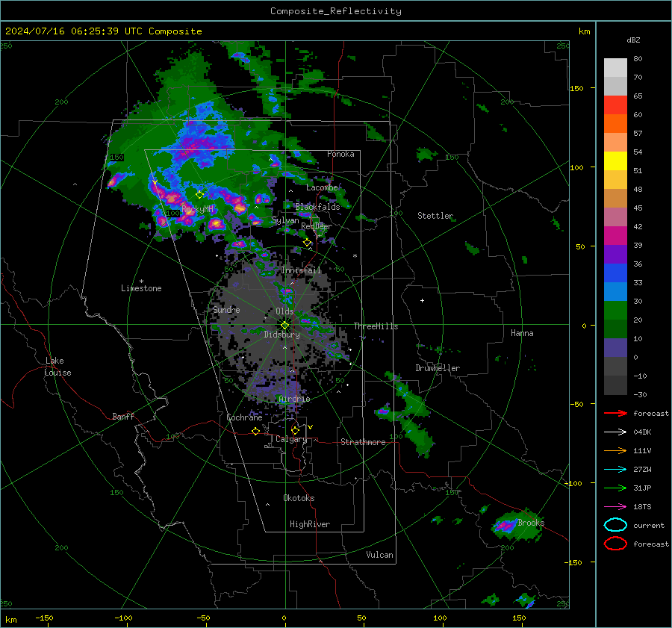
Task: Click the 18TS legend label
Action: (642, 507)
